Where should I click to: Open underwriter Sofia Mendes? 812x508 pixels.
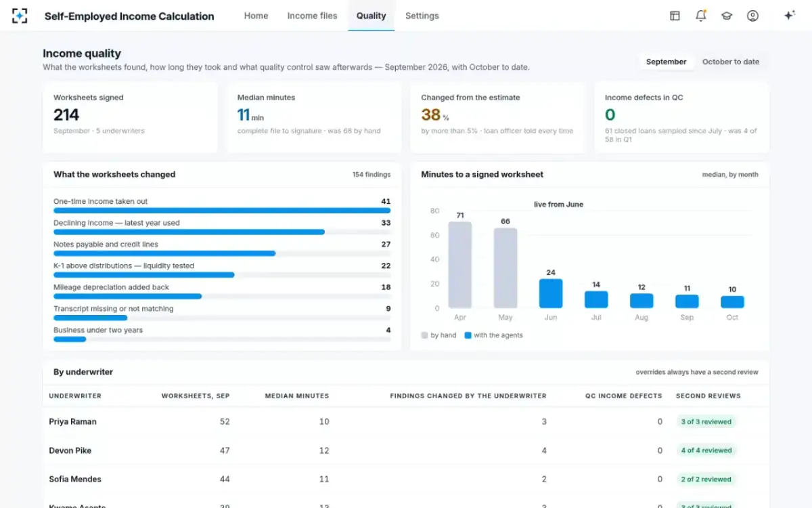coord(75,479)
